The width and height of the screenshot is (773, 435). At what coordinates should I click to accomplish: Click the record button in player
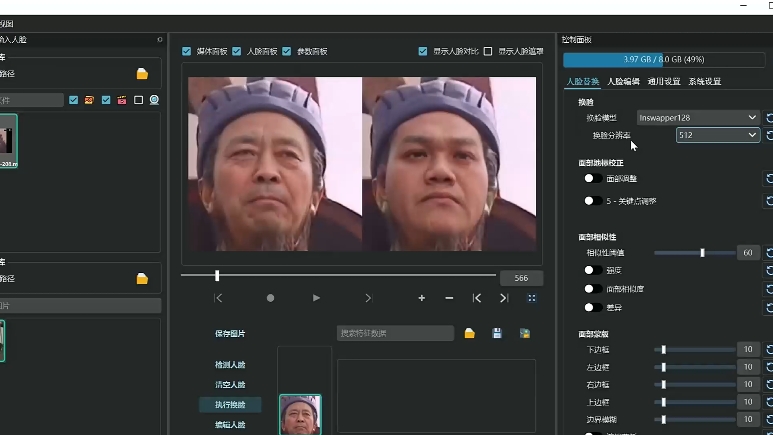pos(270,298)
